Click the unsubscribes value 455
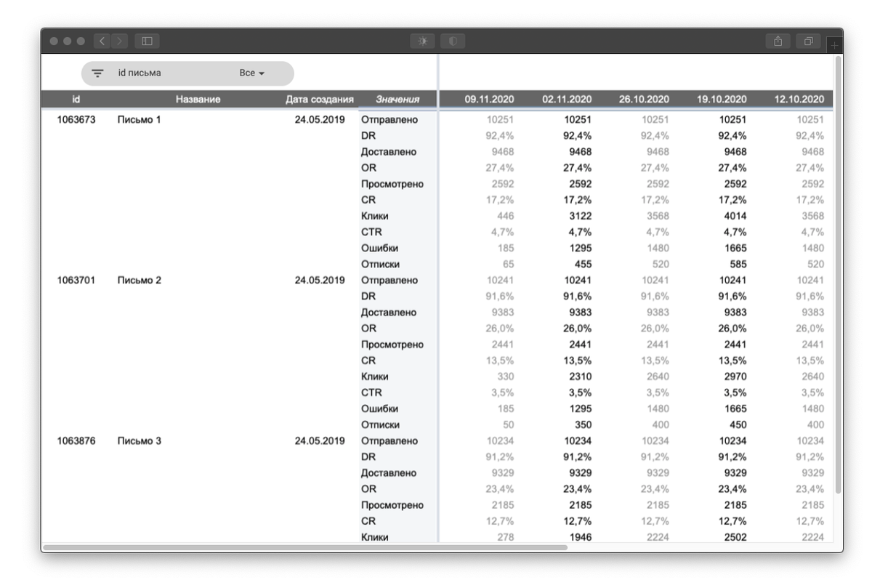Image resolution: width=872 pixels, height=588 pixels. (582, 265)
